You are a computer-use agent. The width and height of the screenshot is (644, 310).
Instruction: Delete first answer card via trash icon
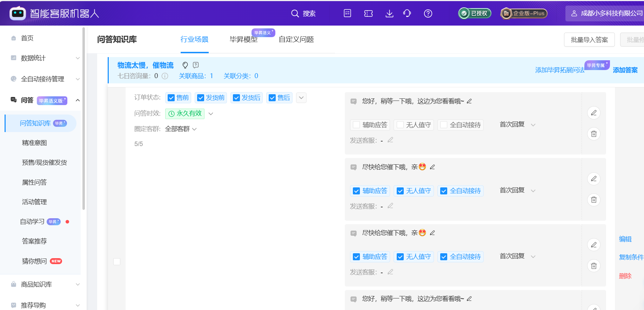[x=594, y=134]
